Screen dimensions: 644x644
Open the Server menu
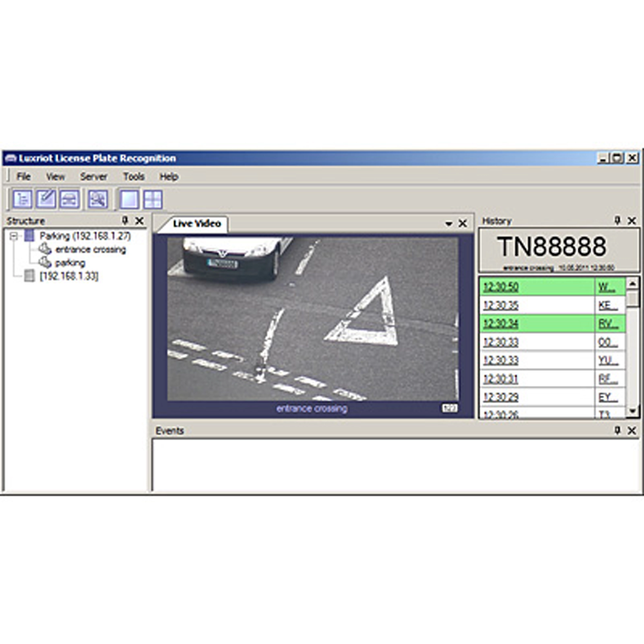(x=94, y=176)
